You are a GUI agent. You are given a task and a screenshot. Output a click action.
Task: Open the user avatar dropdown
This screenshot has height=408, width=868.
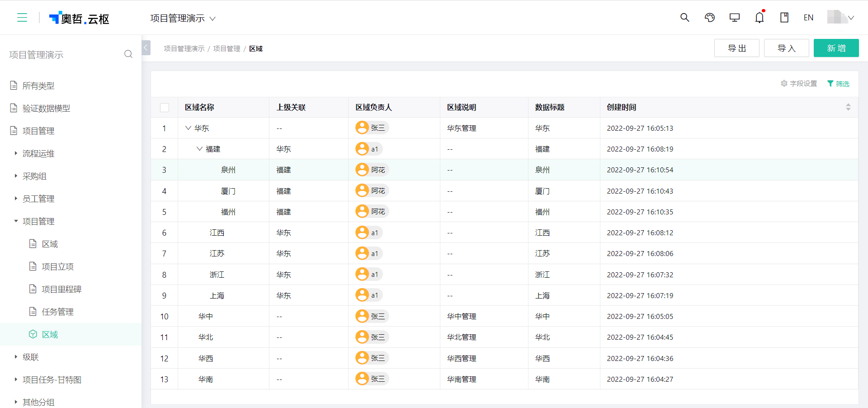point(840,17)
